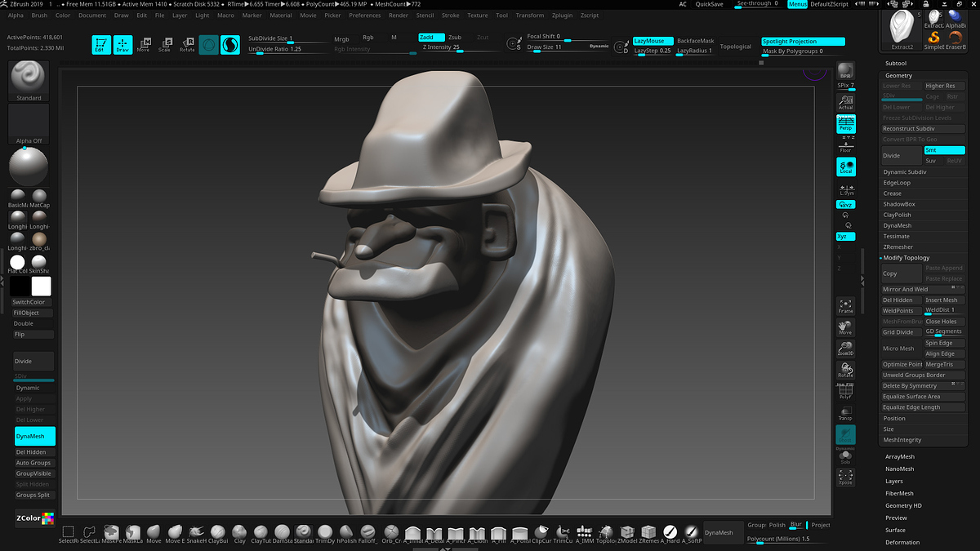Image resolution: width=980 pixels, height=551 pixels.
Task: Pick the ClayBuildup brush
Action: click(218, 535)
